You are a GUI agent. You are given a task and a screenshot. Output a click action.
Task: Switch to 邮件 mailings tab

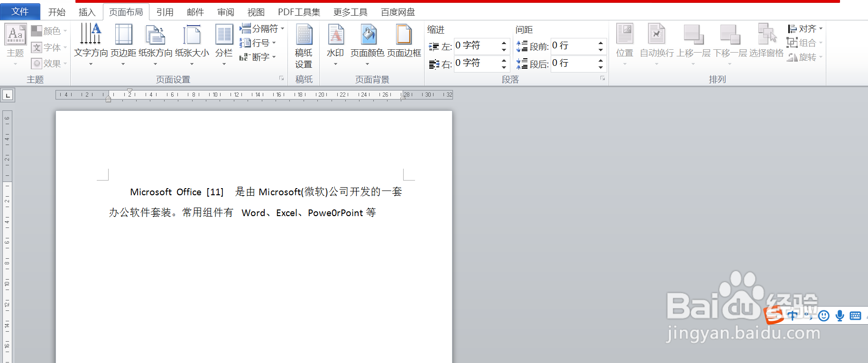pyautogui.click(x=195, y=12)
